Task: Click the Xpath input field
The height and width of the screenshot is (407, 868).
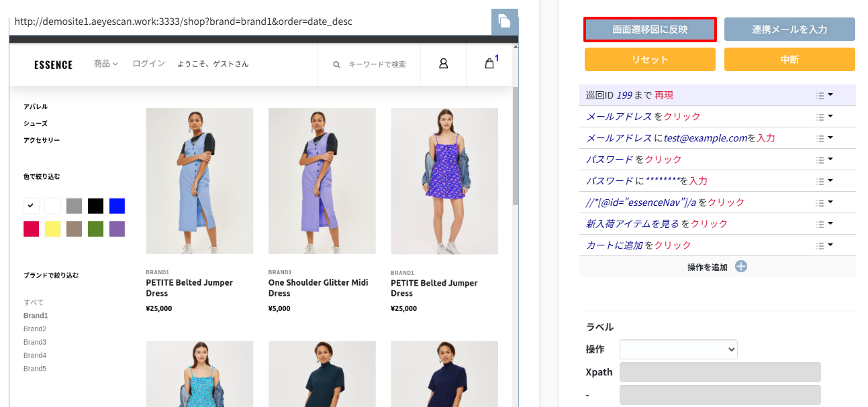Action: click(x=720, y=372)
